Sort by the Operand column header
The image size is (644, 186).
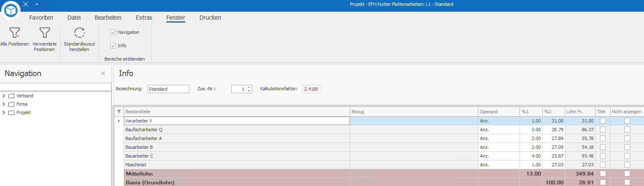[499, 112]
